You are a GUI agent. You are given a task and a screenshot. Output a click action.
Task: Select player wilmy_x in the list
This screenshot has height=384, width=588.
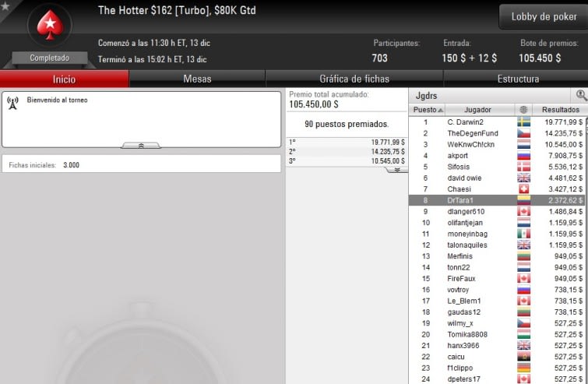point(497,323)
